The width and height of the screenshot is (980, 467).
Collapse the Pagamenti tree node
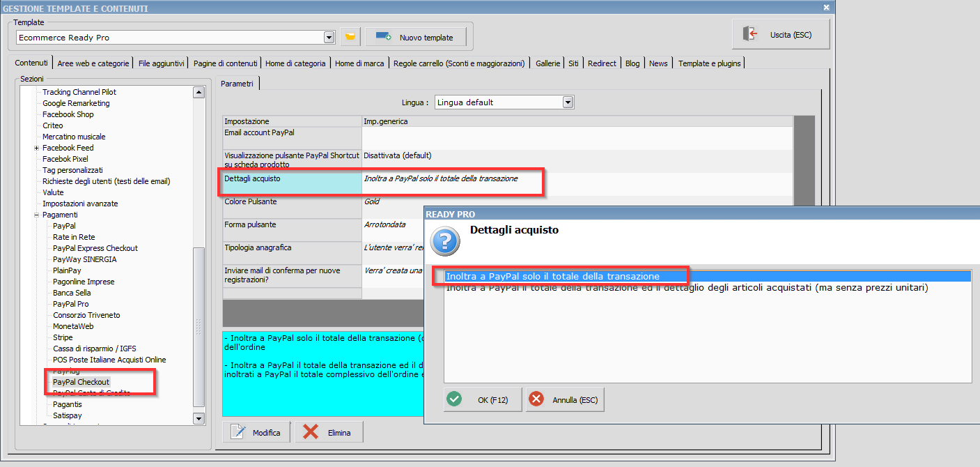(x=36, y=215)
